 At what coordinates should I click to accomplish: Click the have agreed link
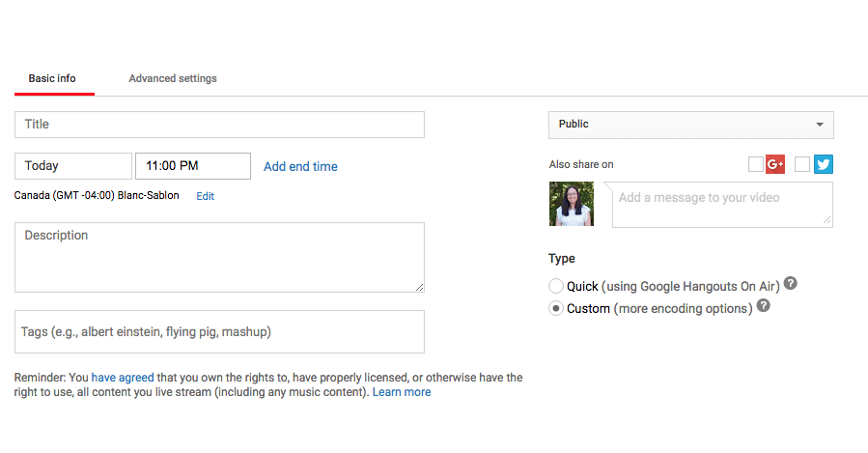[123, 378]
